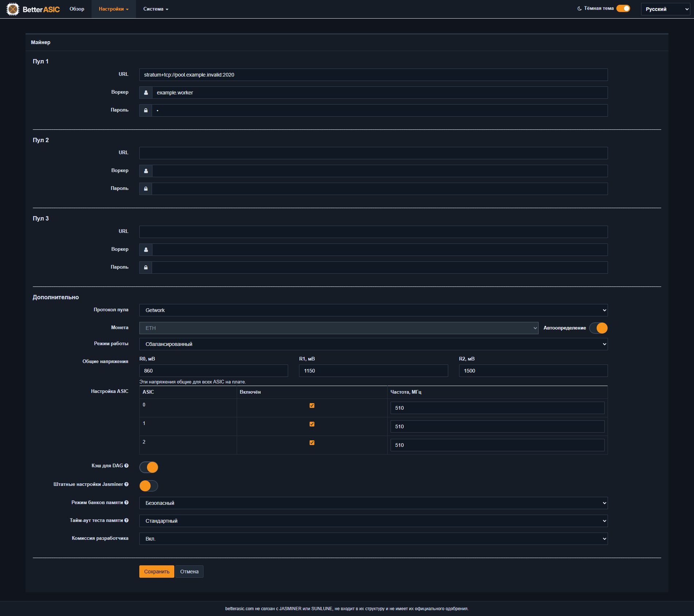The height and width of the screenshot is (616, 694).
Task: Click help icon beside Штатные настройки Jasminer
Action: click(x=126, y=484)
